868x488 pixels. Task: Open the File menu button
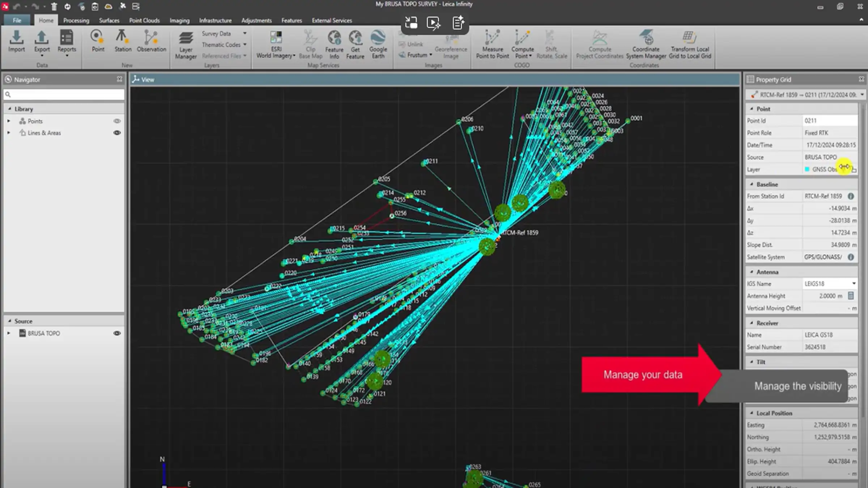pyautogui.click(x=17, y=21)
